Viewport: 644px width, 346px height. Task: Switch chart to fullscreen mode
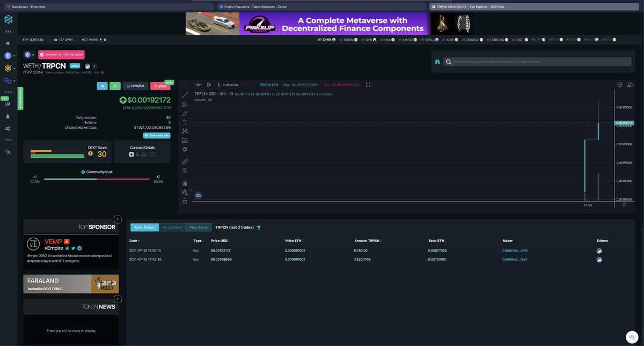click(x=368, y=85)
